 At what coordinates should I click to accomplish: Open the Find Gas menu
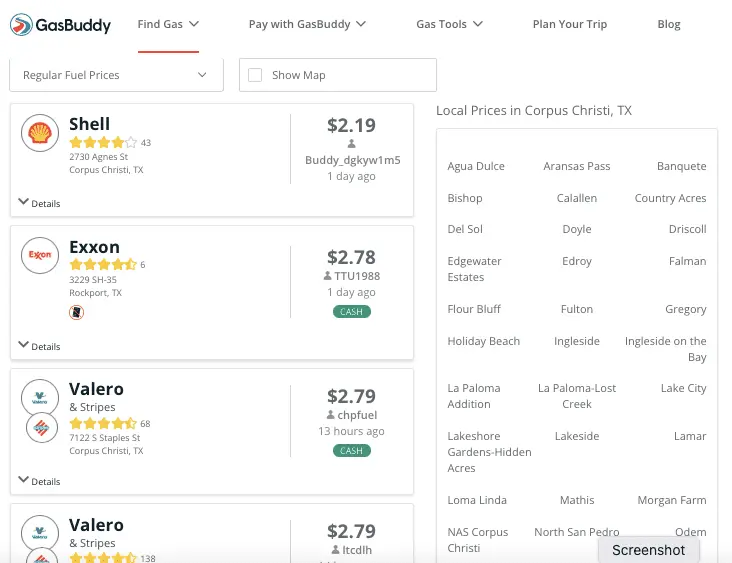tap(168, 24)
